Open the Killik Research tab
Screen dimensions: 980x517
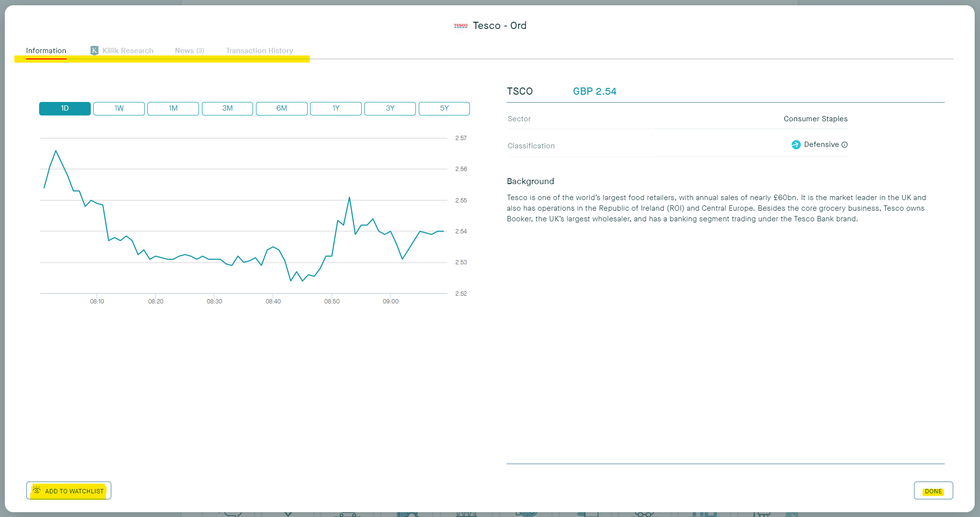tap(128, 51)
